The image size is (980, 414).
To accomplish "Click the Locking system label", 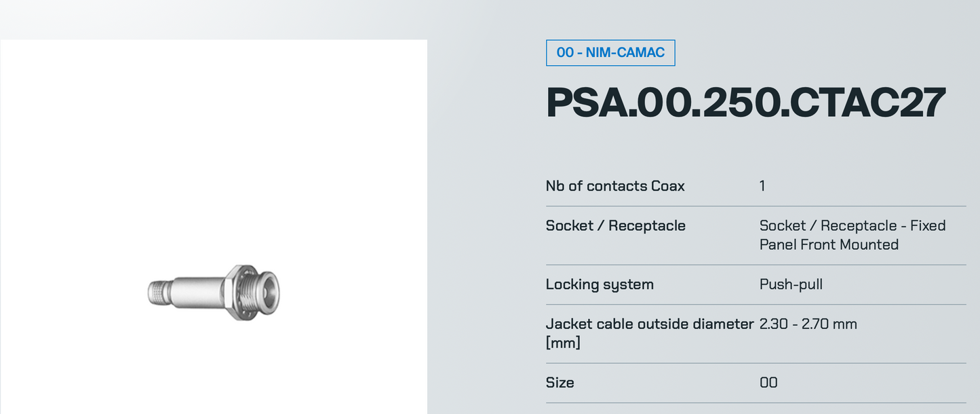I will pos(600,284).
